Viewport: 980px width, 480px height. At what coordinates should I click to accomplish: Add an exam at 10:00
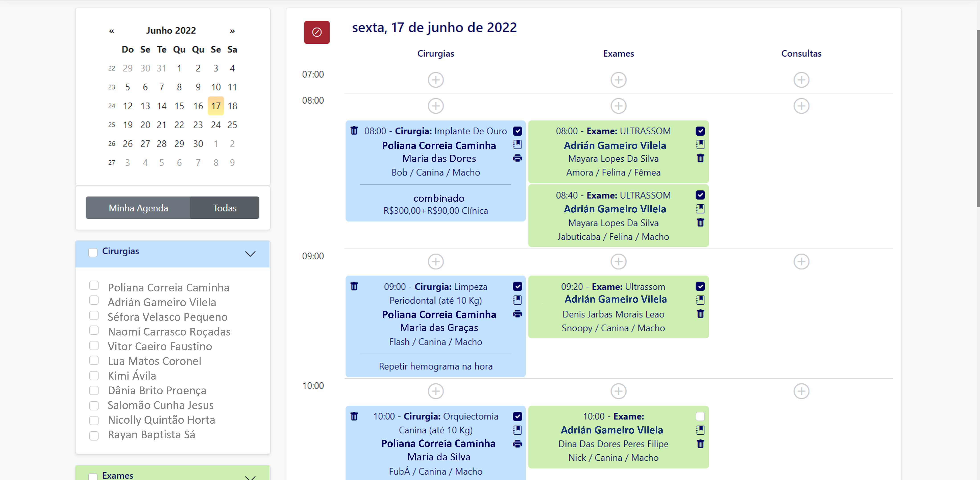pyautogui.click(x=619, y=391)
